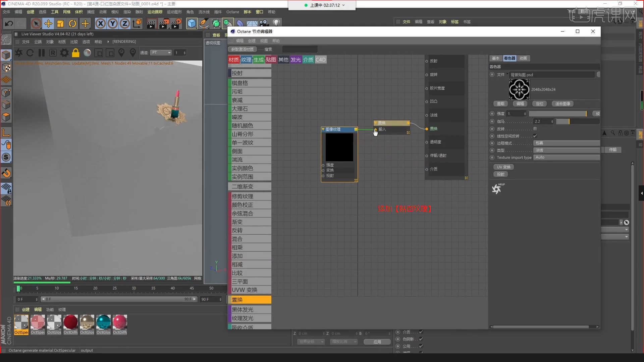Click the node editor search field
This screenshot has width=644, height=362.
coord(300,49)
